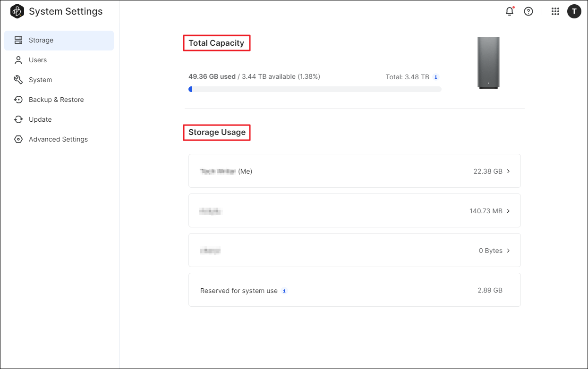Open the user account avatar menu
The image size is (588, 369).
coord(574,11)
